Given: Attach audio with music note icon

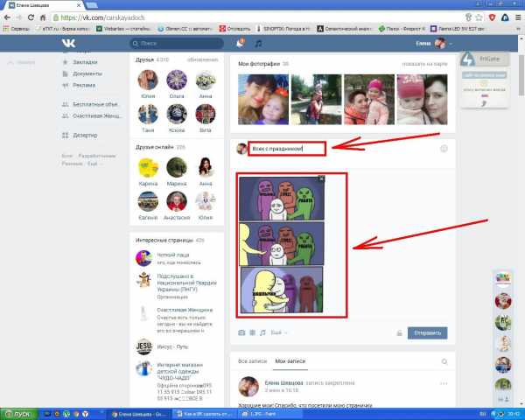Looking at the screenshot, I should pos(262,332).
